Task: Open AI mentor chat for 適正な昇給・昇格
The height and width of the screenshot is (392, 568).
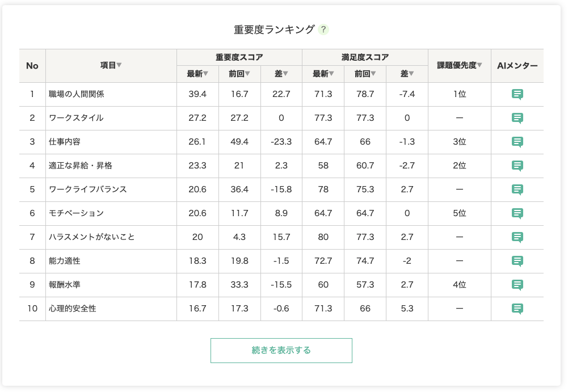Action: click(x=517, y=166)
